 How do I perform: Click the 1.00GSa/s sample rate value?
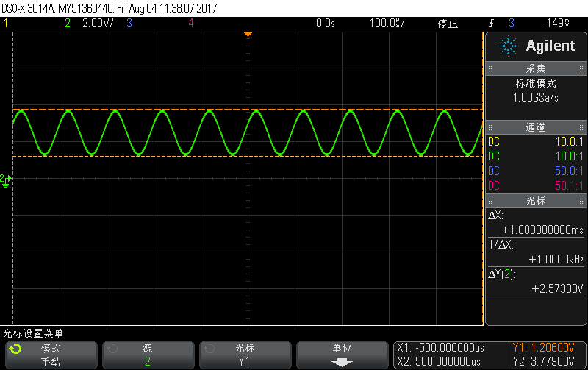(x=536, y=98)
